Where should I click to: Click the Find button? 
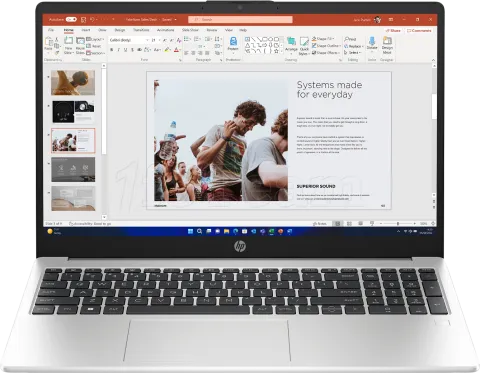(351, 39)
